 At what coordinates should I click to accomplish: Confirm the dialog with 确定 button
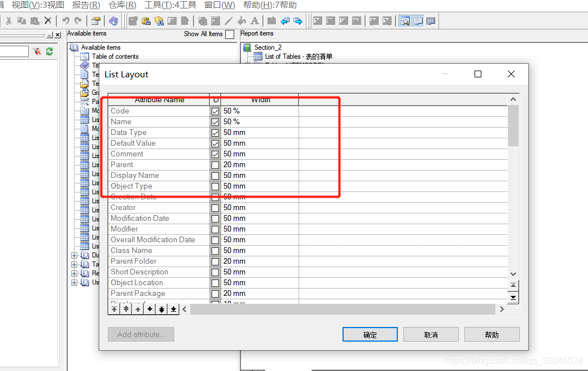[x=370, y=335]
